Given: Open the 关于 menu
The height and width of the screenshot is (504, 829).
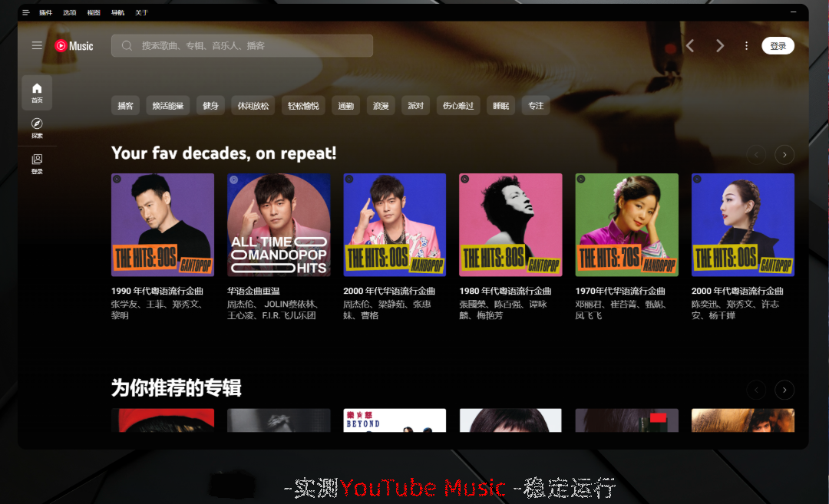Looking at the screenshot, I should tap(142, 13).
